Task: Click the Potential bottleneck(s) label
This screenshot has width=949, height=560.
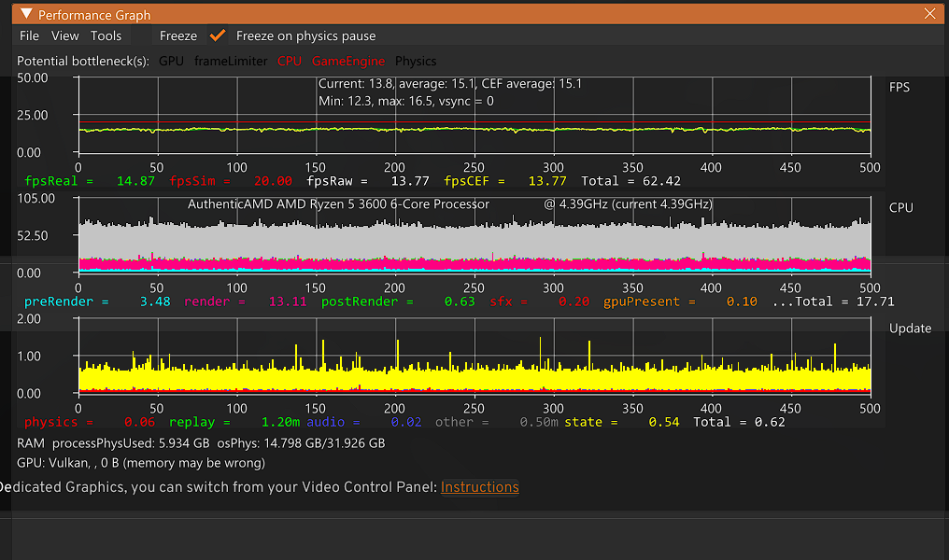Action: tap(83, 61)
